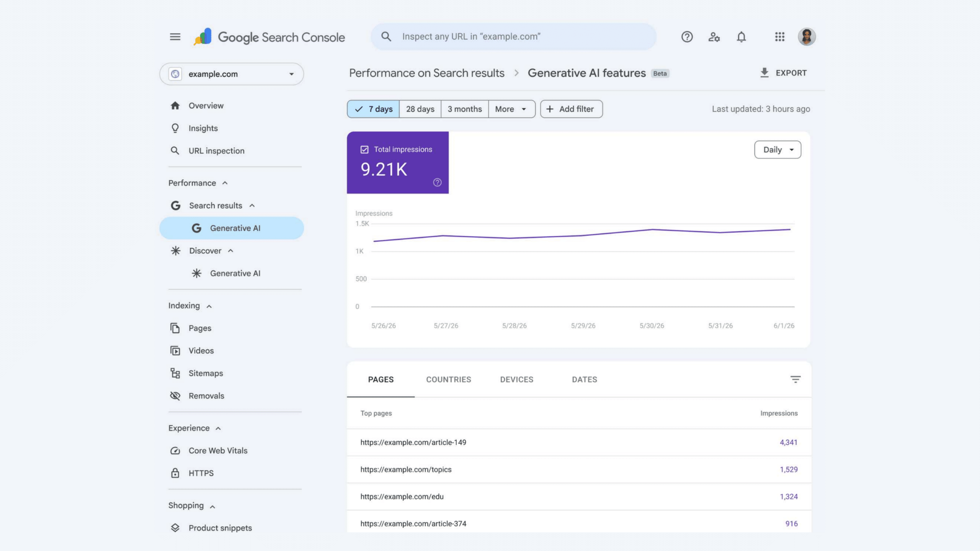Open the notifications bell
This screenshot has width=980, height=551.
742,37
